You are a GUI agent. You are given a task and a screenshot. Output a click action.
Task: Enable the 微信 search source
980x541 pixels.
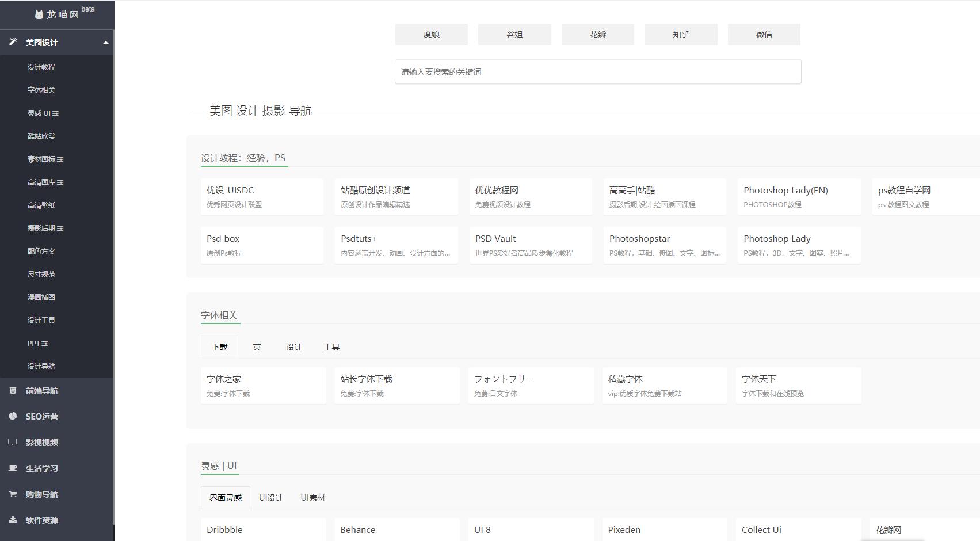764,34
